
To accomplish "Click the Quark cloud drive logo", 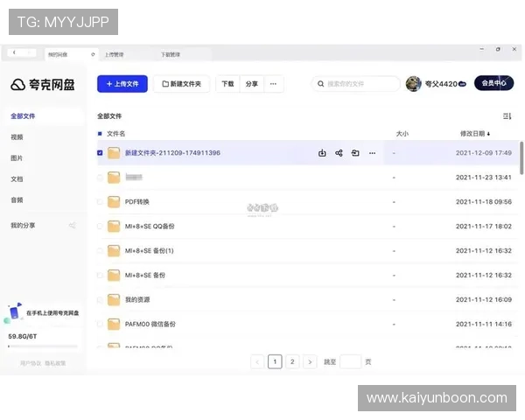I will [42, 84].
